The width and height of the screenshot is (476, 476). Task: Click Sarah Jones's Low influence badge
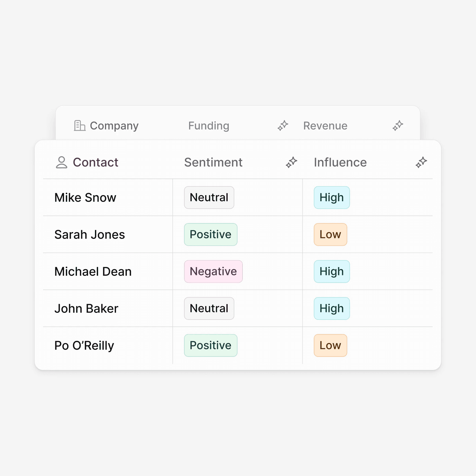click(331, 235)
